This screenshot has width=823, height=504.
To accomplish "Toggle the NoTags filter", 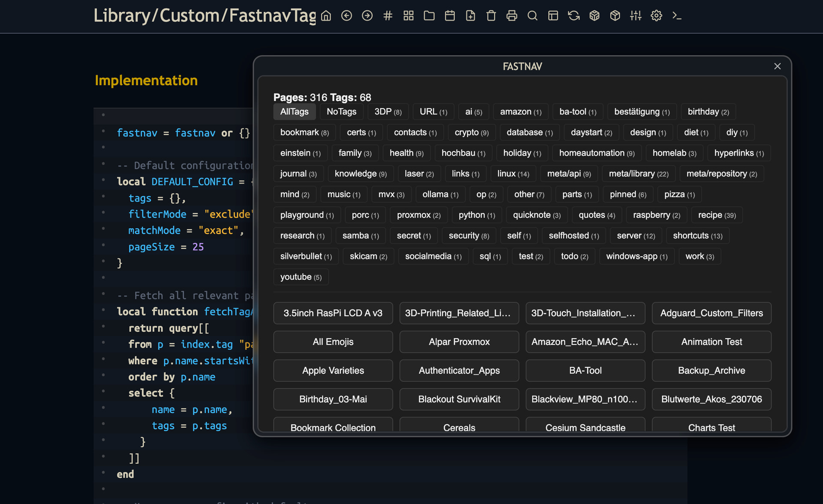I will [x=341, y=112].
